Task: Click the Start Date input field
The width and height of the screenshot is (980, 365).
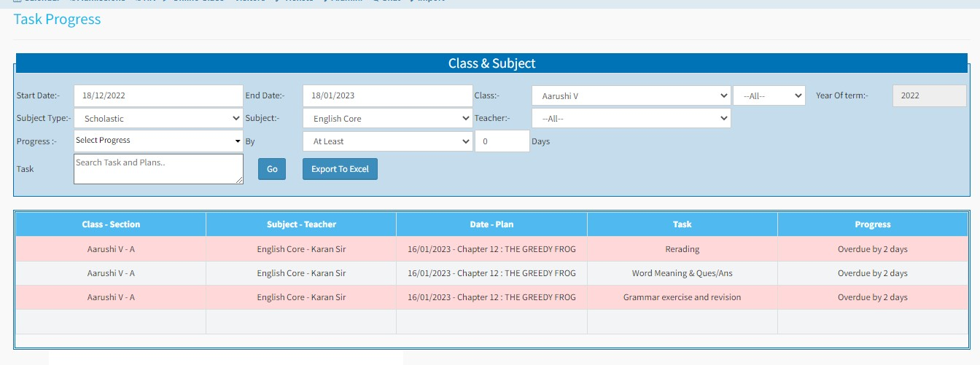Action: [x=157, y=95]
